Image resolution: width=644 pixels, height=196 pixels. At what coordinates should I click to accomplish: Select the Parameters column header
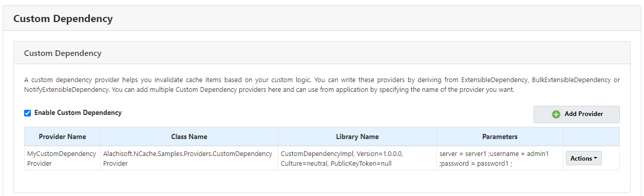500,136
